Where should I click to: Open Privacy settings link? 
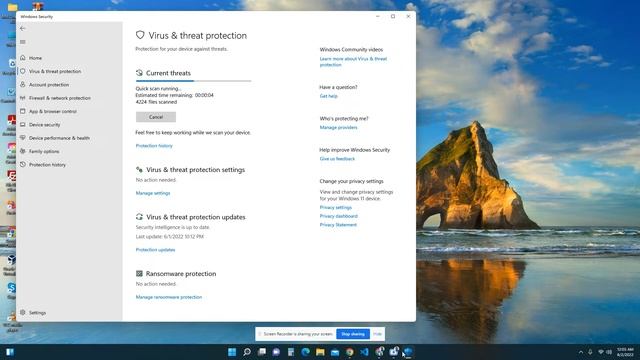[x=336, y=208]
